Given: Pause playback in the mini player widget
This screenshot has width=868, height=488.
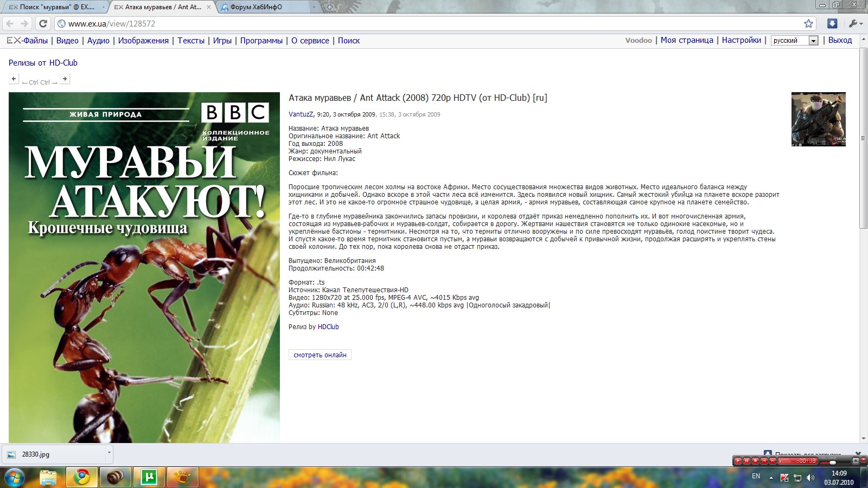Looking at the screenshot, I should 746,461.
